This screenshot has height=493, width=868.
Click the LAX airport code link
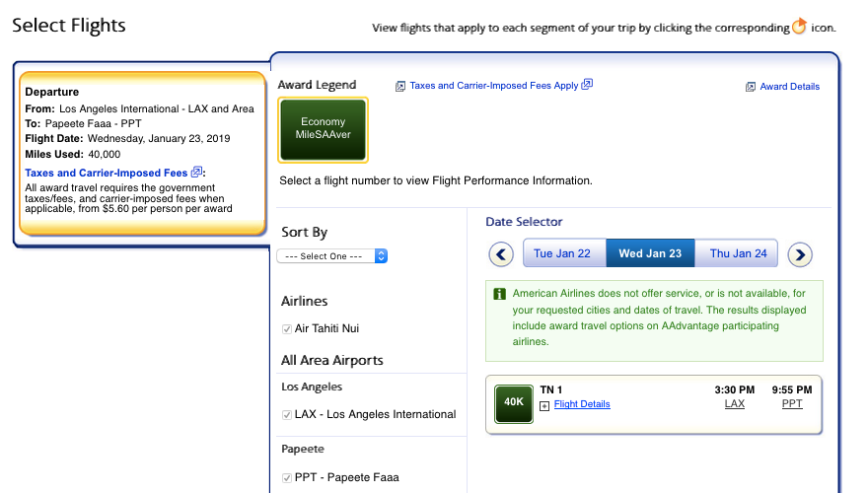coord(735,404)
